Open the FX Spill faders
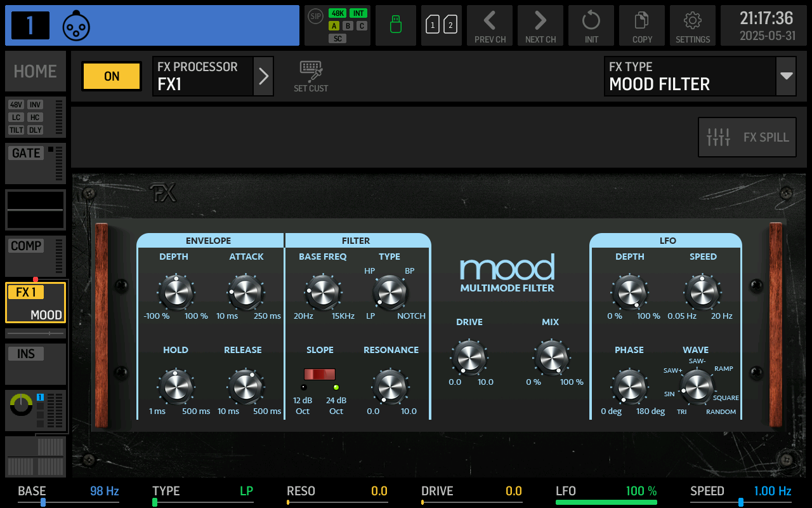This screenshot has height=508, width=812. (747, 137)
